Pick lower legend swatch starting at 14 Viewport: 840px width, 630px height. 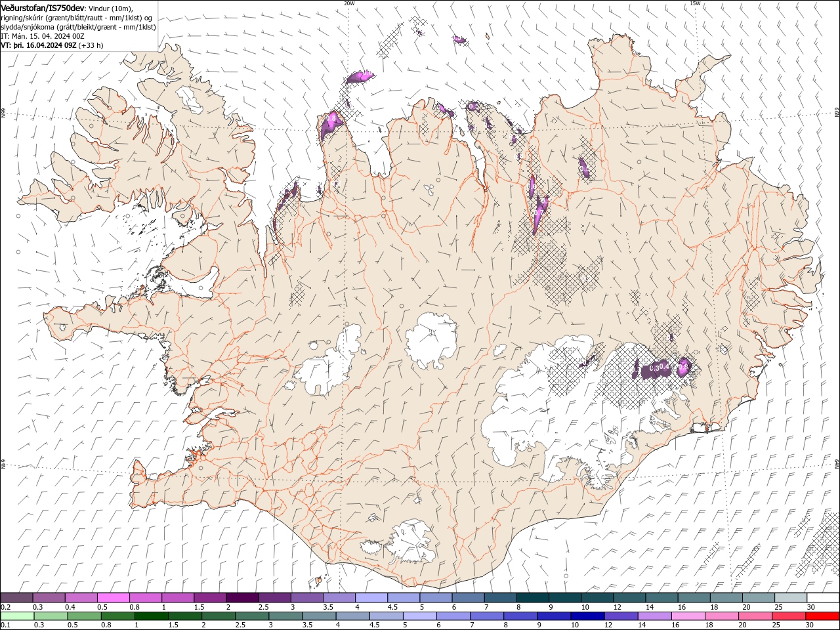[654, 616]
